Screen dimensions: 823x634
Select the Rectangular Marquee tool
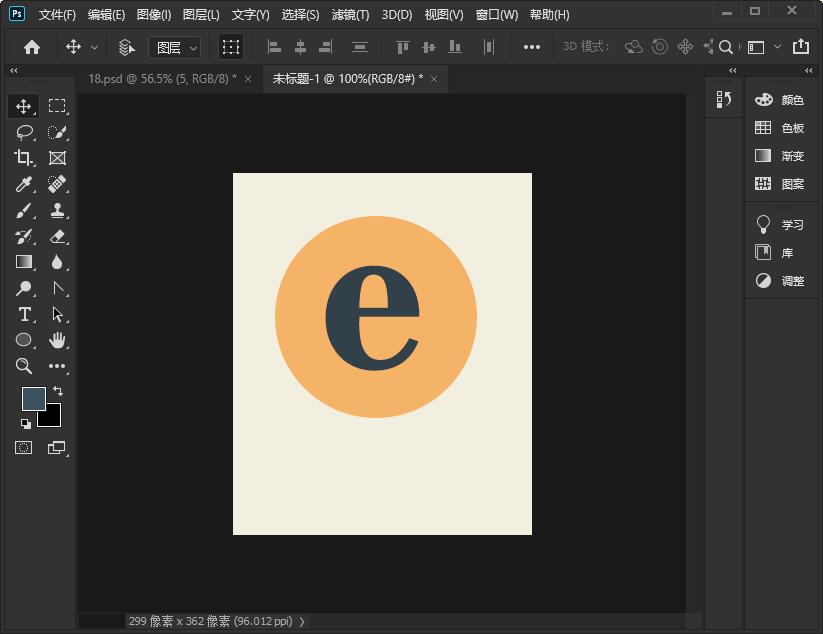57,106
